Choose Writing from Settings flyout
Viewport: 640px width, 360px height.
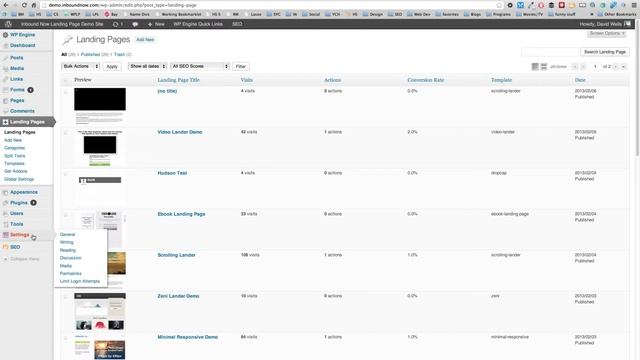[x=67, y=242]
